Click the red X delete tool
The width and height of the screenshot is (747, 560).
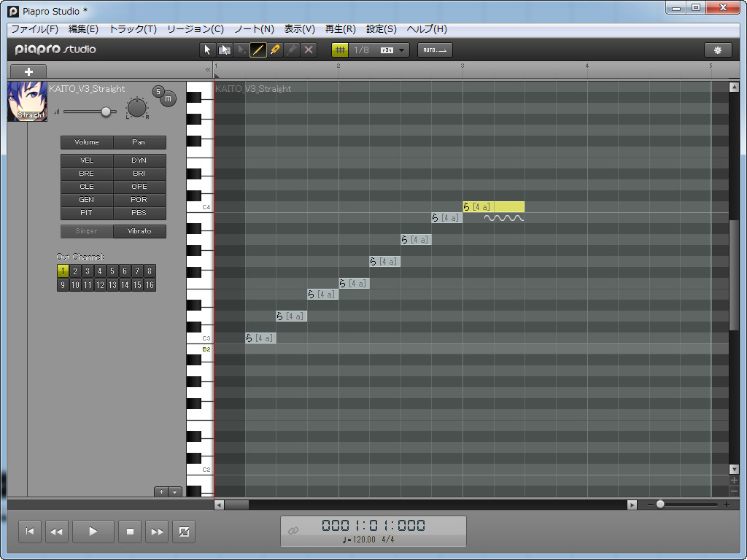[309, 50]
